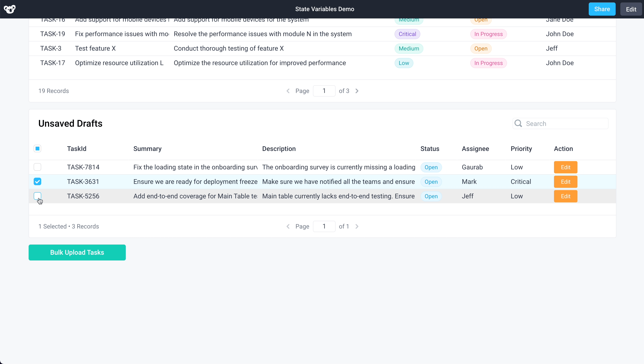Go to previous page of the main task table
This screenshot has width=644, height=364.
coord(288,91)
